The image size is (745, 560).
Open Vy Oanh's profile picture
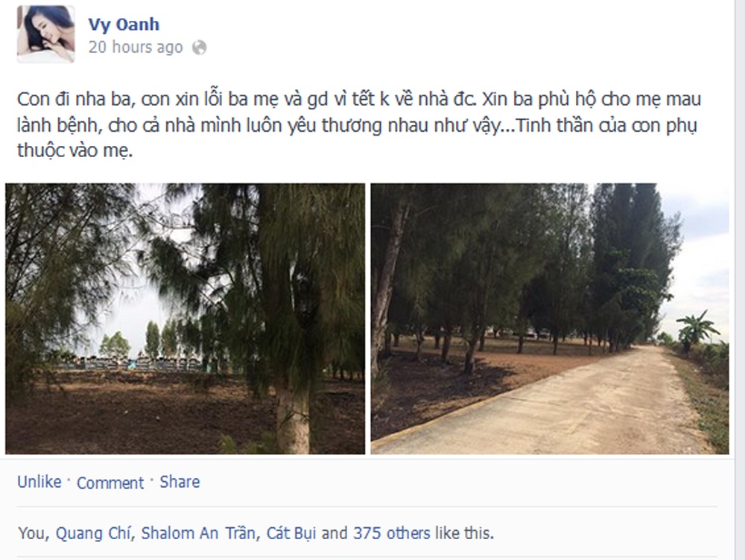[x=46, y=34]
